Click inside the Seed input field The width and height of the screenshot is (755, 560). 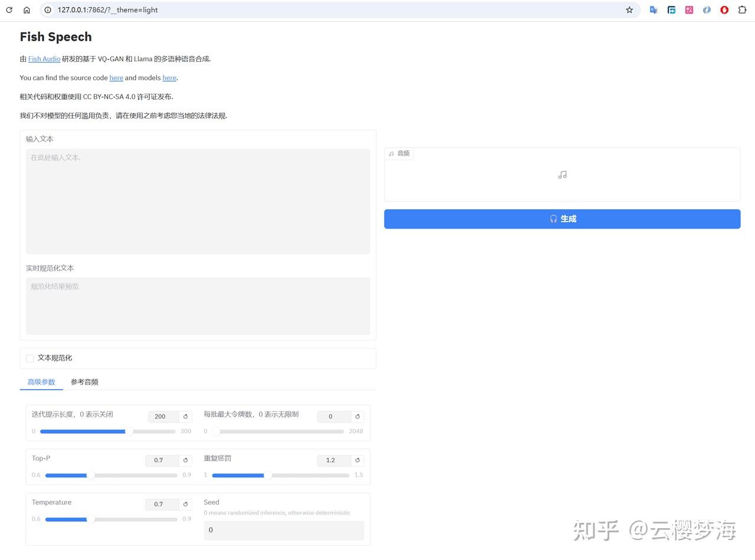coord(284,530)
